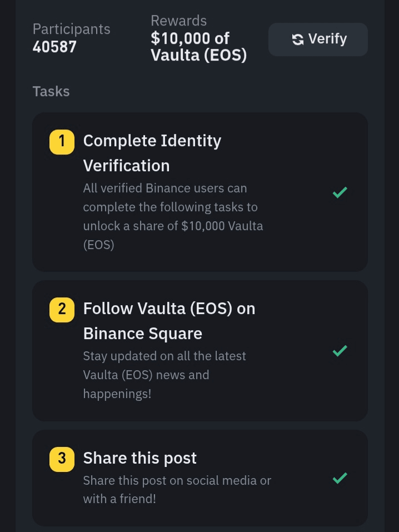Image resolution: width=399 pixels, height=532 pixels.
Task: Select the participants count 40587
Action: coord(54,47)
